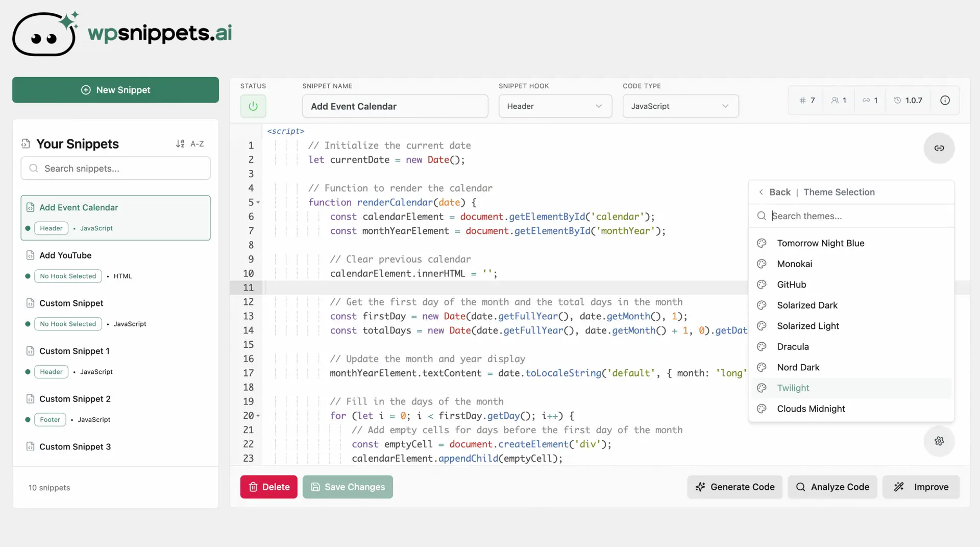Screen dimensions: 980x547
Task: Click green status dot of Add YouTube
Action: (28, 276)
